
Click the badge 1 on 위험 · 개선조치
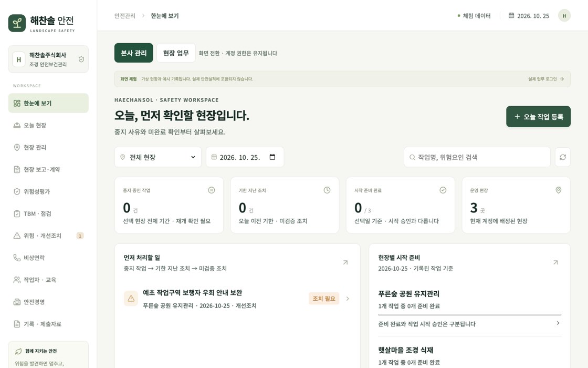[x=80, y=236]
